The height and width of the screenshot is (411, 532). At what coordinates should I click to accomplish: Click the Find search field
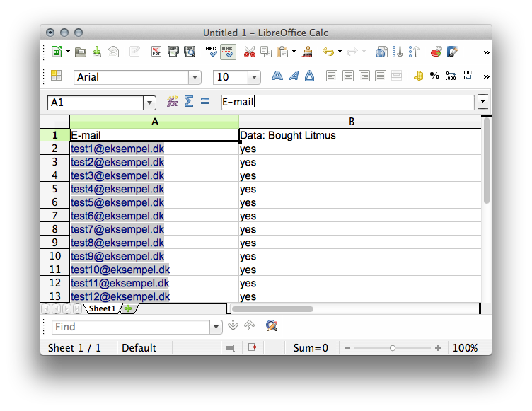131,327
